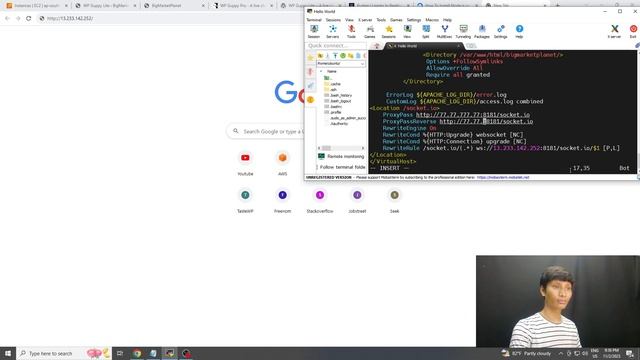Screen dimensions: 640x360
Task: Open the Jobstreet shortcut tile
Action: [x=357, y=201]
